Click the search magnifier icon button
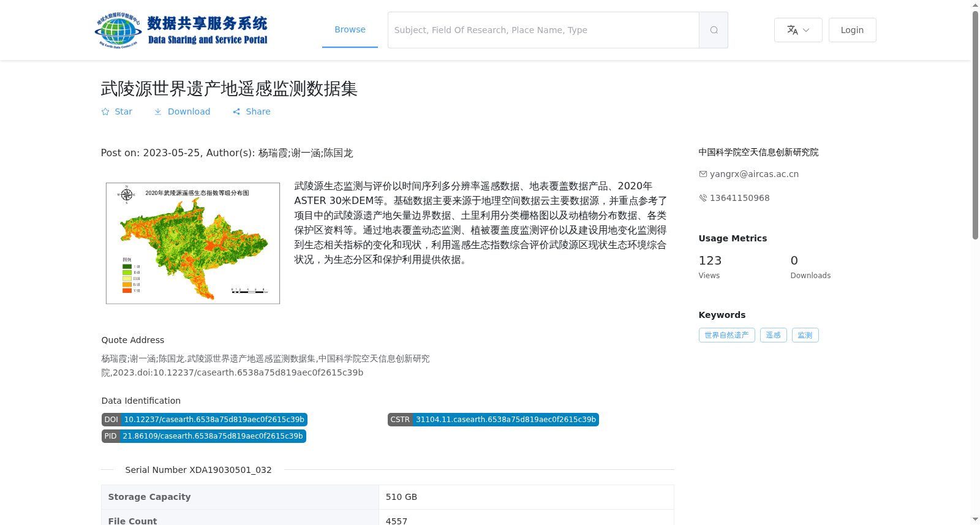980x525 pixels. (714, 30)
